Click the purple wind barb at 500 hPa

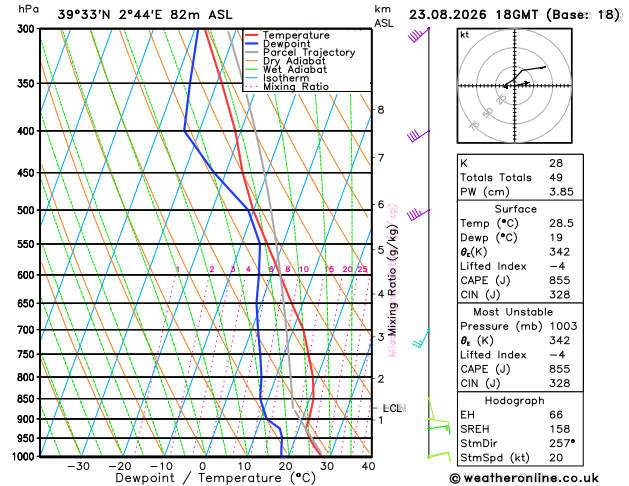[418, 215]
